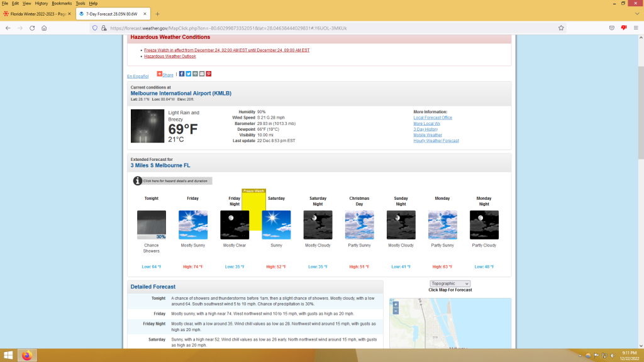
Task: Open the Hazardous Weather Outlook link
Action: tap(170, 56)
